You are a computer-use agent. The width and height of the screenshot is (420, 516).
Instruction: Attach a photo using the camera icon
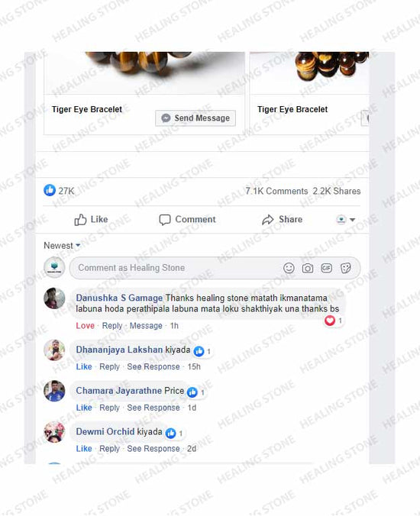pos(308,268)
